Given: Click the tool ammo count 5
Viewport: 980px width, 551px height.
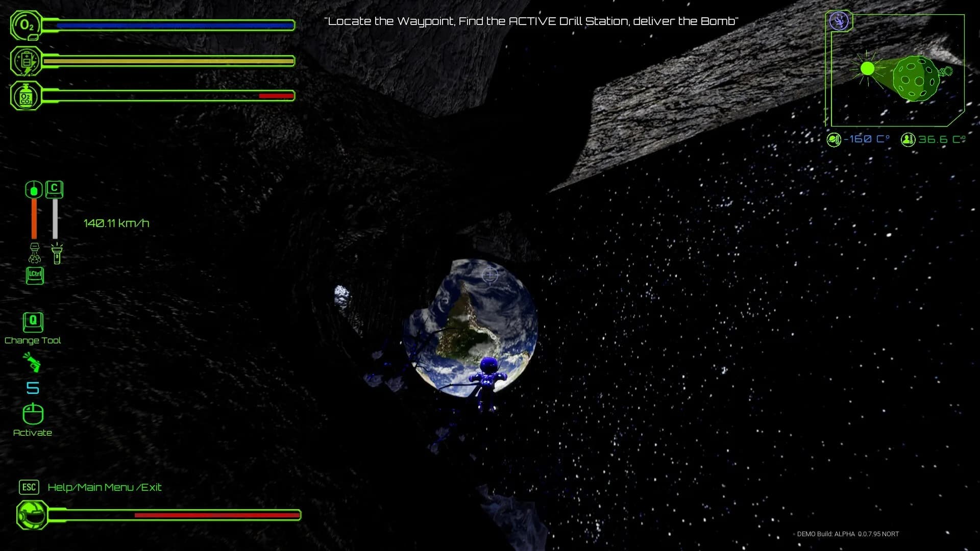Looking at the screenshot, I should coord(33,388).
